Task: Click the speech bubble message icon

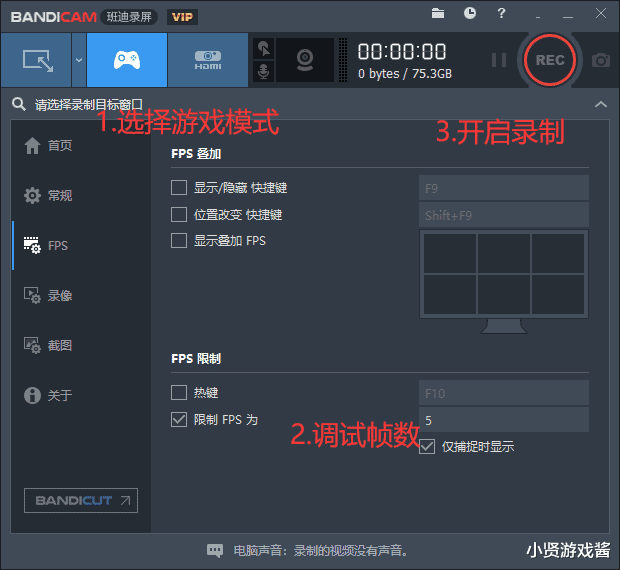Action: 215,550
